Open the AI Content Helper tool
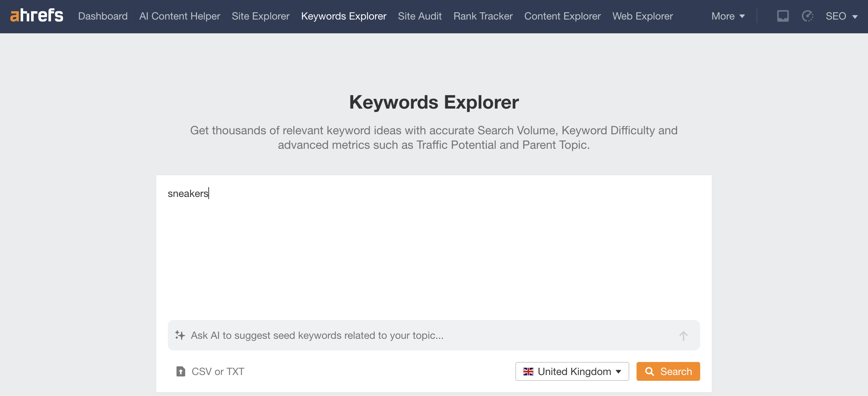868x396 pixels. 179,16
